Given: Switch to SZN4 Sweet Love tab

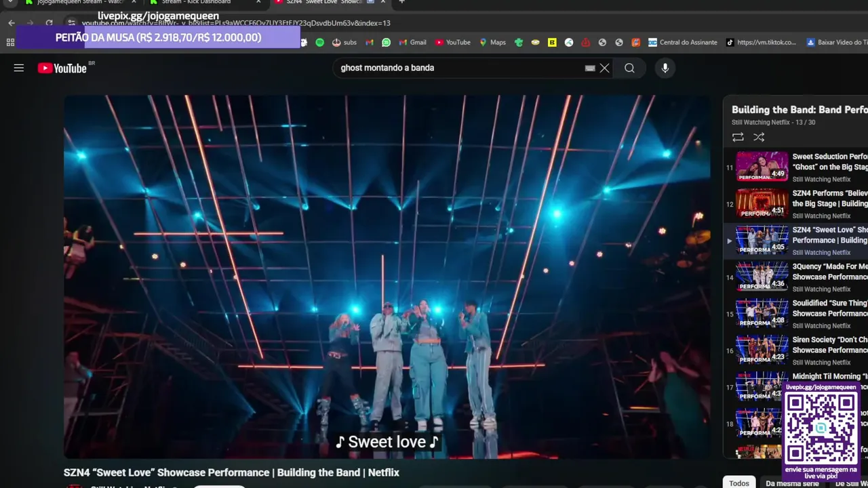Looking at the screenshot, I should pyautogui.click(x=325, y=2).
